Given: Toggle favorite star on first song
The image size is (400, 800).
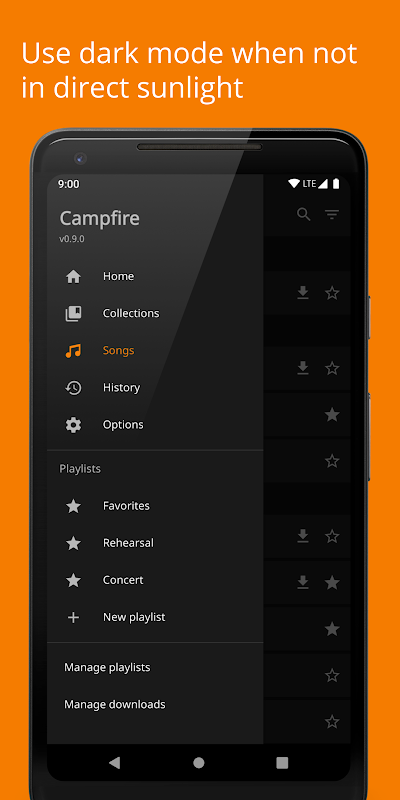Looking at the screenshot, I should (332, 293).
